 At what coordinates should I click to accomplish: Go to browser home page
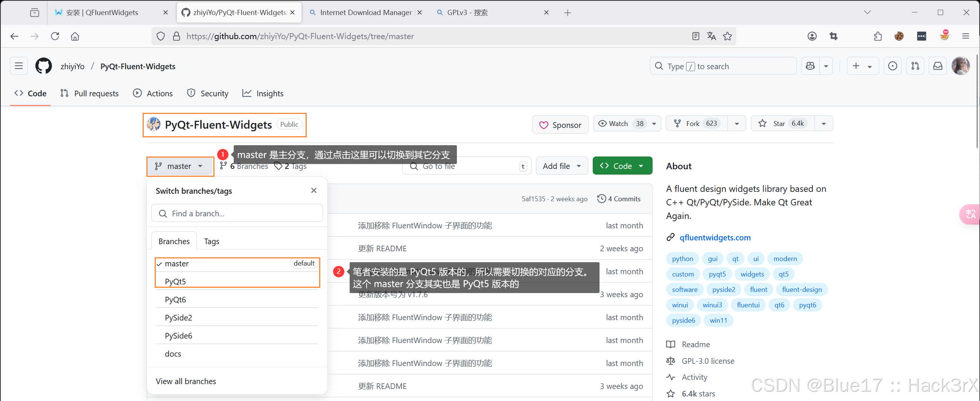click(x=75, y=36)
